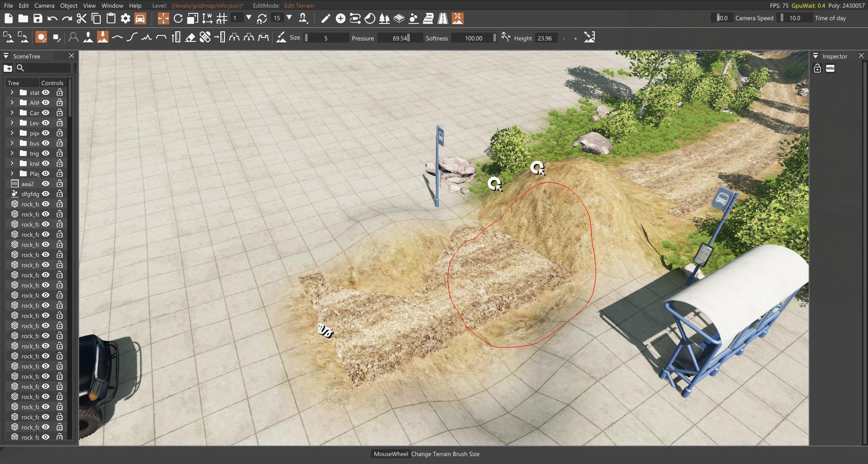The width and height of the screenshot is (868, 464).
Task: Collapse the SceneTree panel header triangle
Action: [x=6, y=56]
